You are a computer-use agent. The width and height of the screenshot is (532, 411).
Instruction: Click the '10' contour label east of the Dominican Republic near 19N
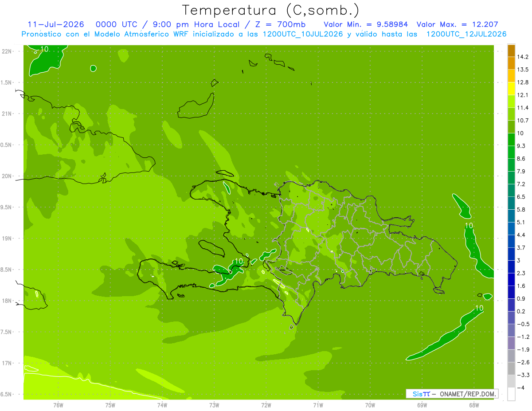pyautogui.click(x=469, y=225)
